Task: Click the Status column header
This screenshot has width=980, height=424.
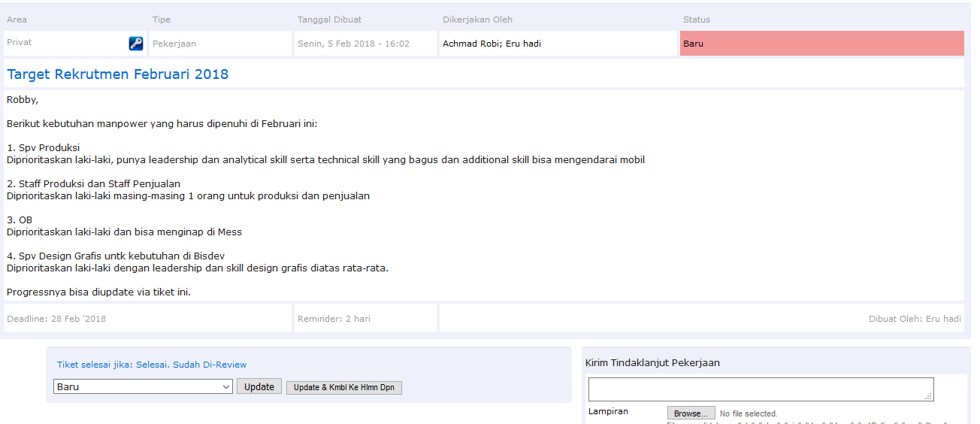Action: (x=696, y=20)
